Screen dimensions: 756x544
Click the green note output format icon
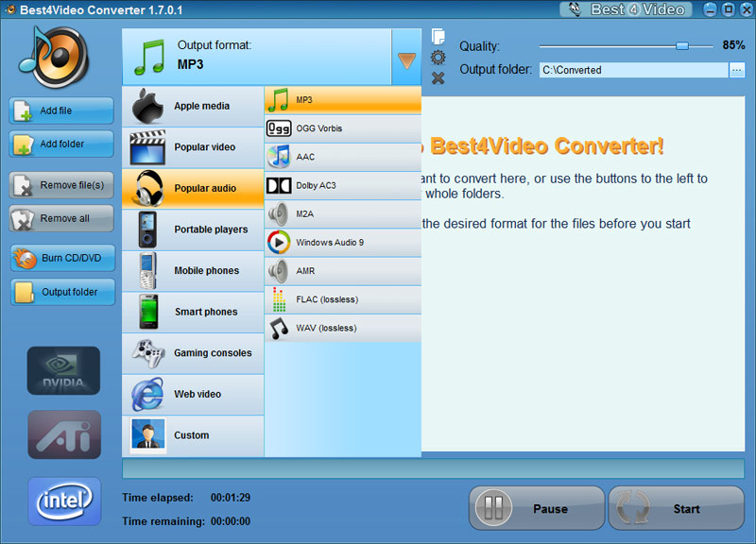(149, 58)
